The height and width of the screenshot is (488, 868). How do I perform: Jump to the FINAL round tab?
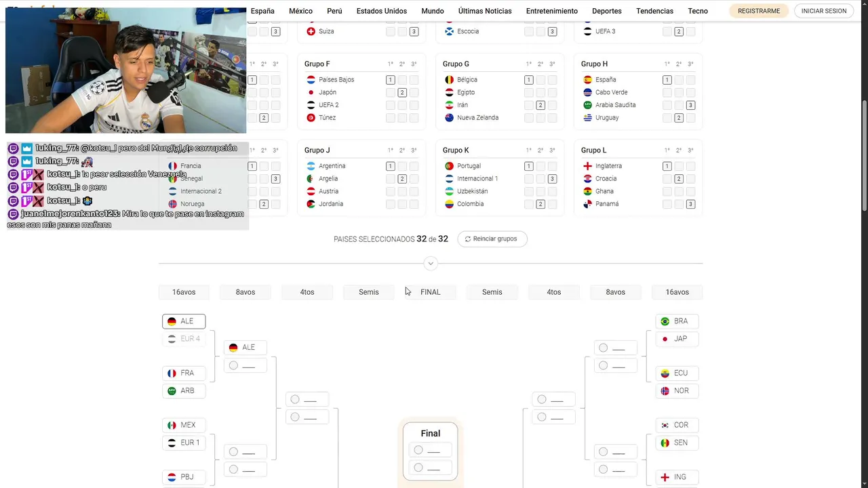point(431,292)
